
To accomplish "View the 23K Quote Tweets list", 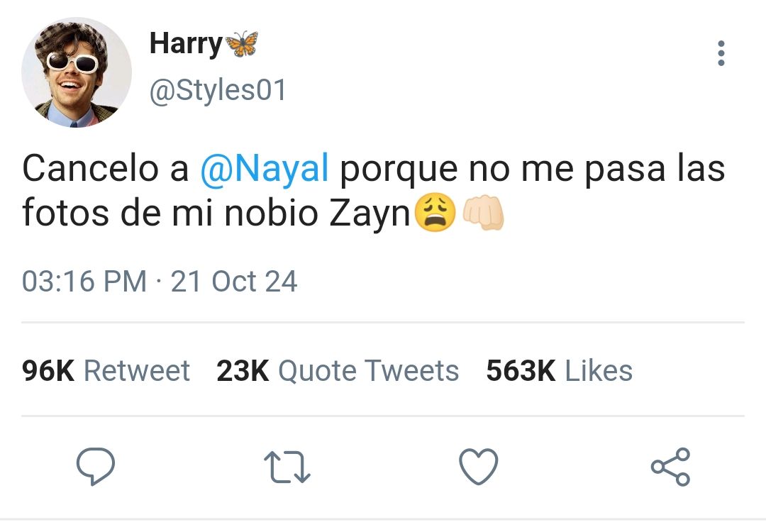I will (338, 370).
